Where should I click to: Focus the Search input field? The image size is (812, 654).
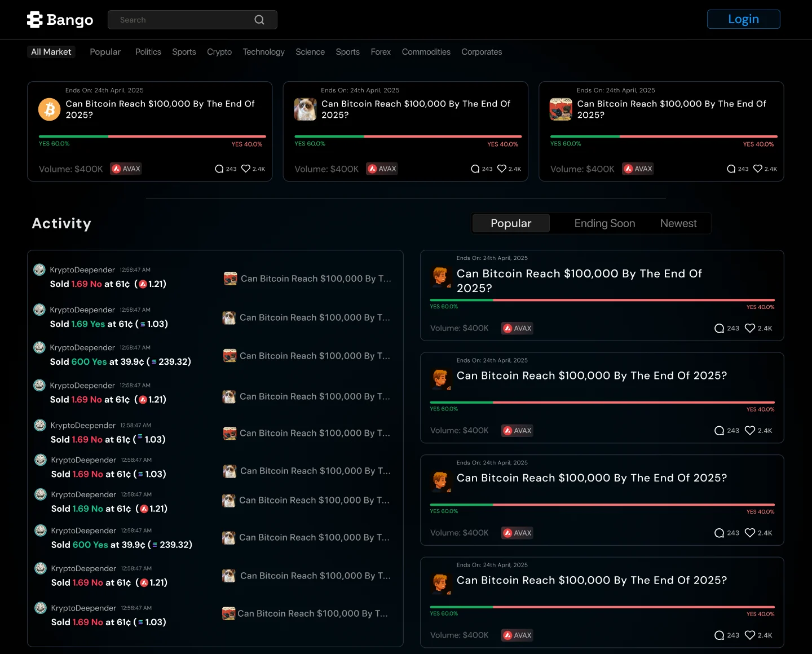[x=192, y=20]
